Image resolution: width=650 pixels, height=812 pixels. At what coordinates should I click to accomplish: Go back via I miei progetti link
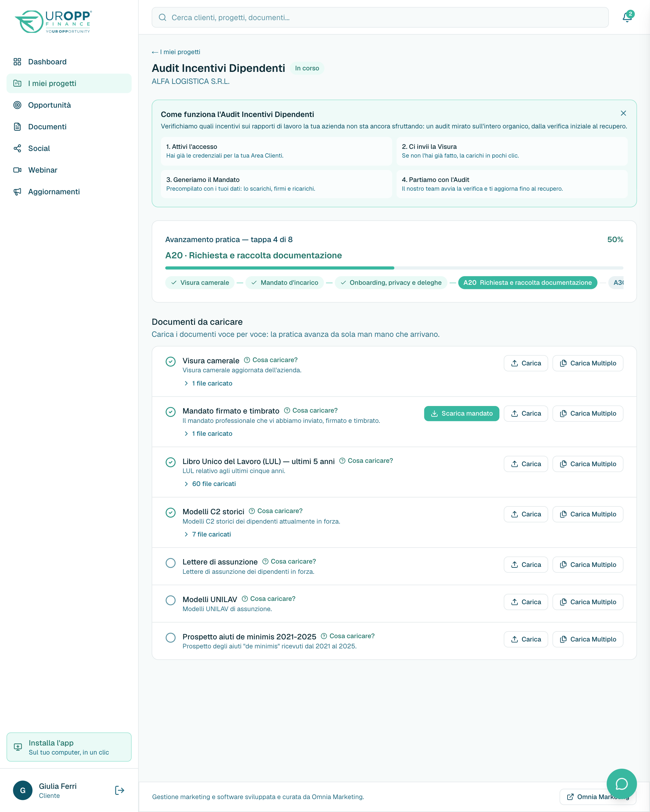pos(176,52)
